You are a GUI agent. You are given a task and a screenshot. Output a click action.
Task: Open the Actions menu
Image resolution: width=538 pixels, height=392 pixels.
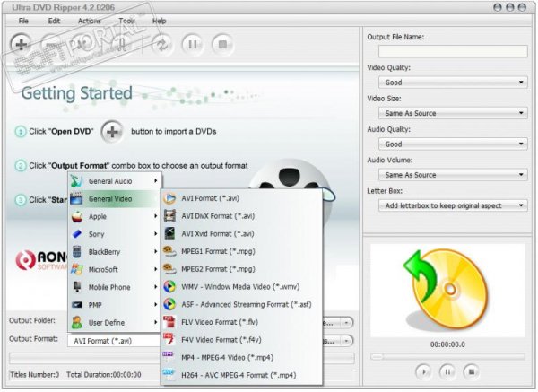89,21
